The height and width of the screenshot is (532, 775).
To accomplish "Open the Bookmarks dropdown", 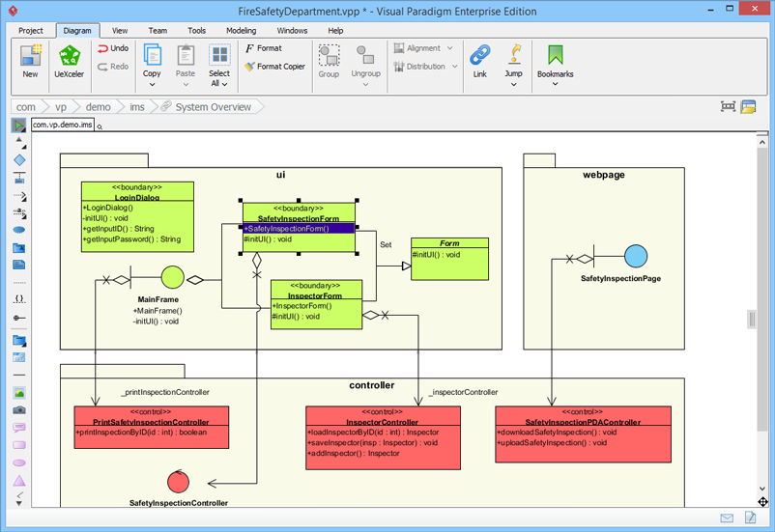I will pos(555,84).
